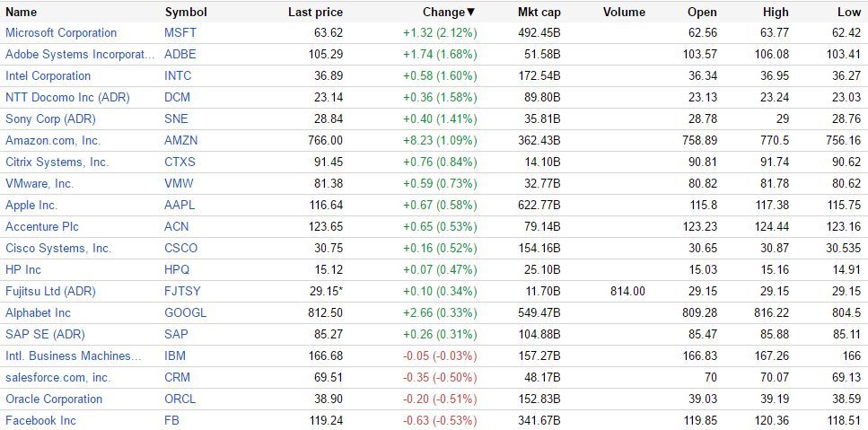Click the Mkt cap column header
The image size is (868, 430).
(x=539, y=12)
